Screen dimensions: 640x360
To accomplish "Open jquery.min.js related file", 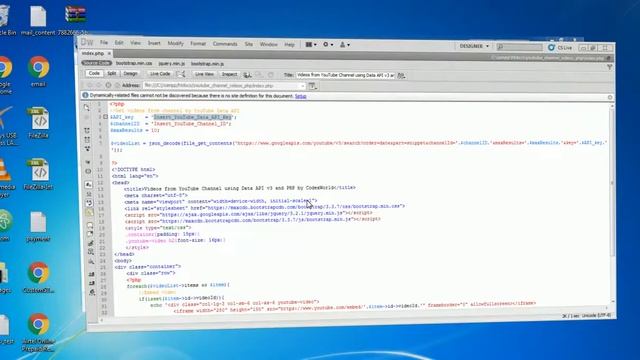I will (x=171, y=64).
